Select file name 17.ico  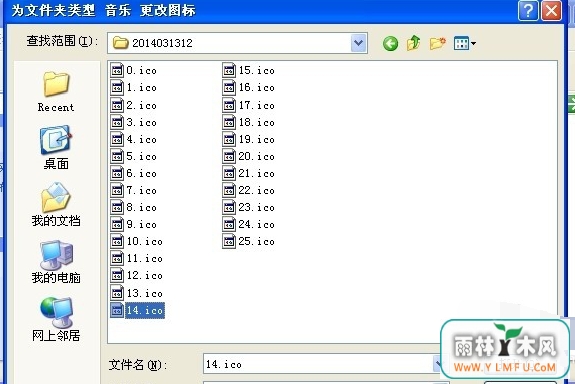point(256,105)
